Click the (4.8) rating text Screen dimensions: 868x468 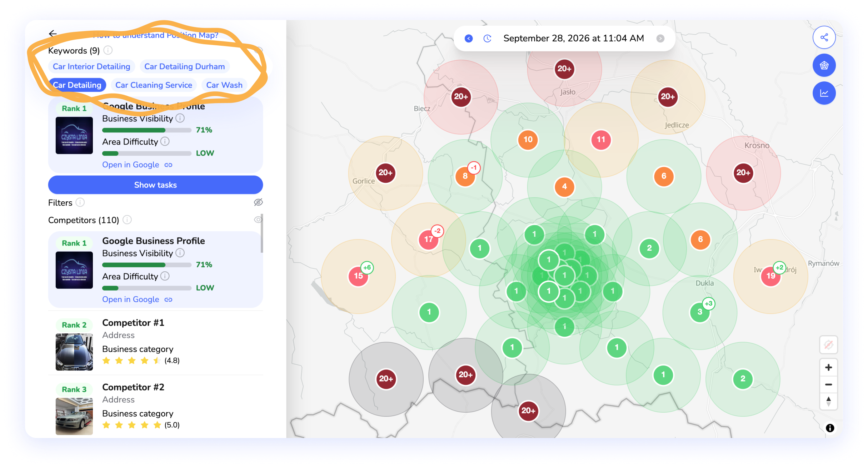pos(172,361)
